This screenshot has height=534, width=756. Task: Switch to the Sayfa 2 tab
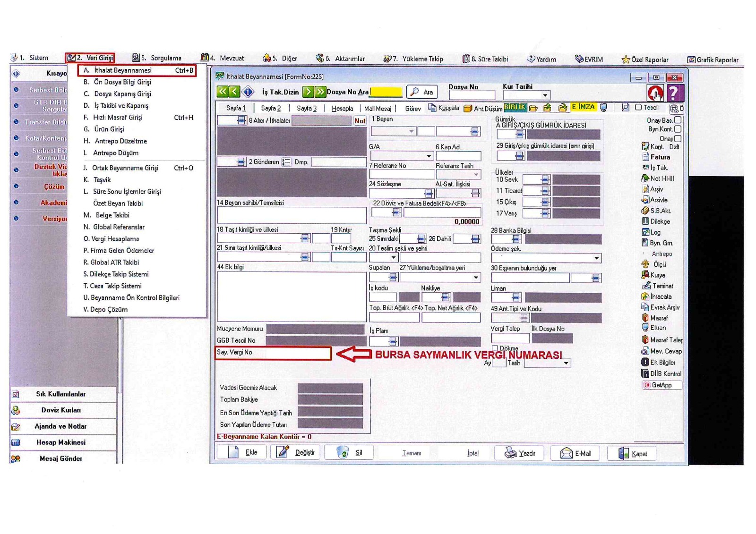click(x=271, y=109)
